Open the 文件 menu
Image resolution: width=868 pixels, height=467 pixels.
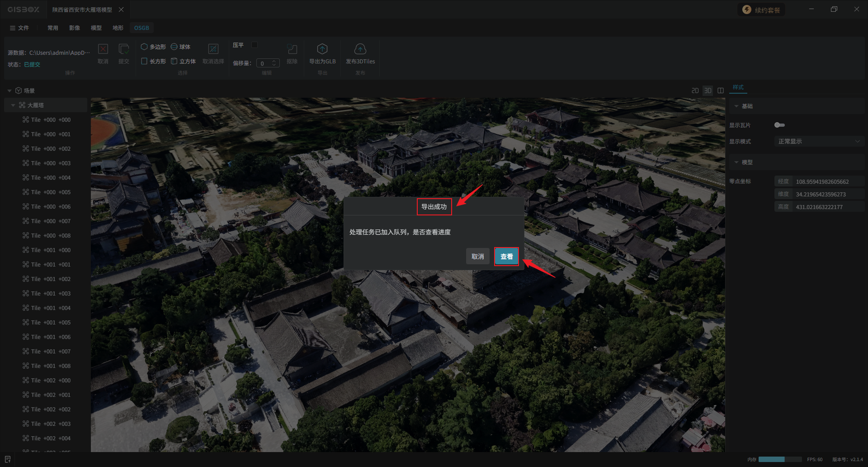tap(19, 28)
